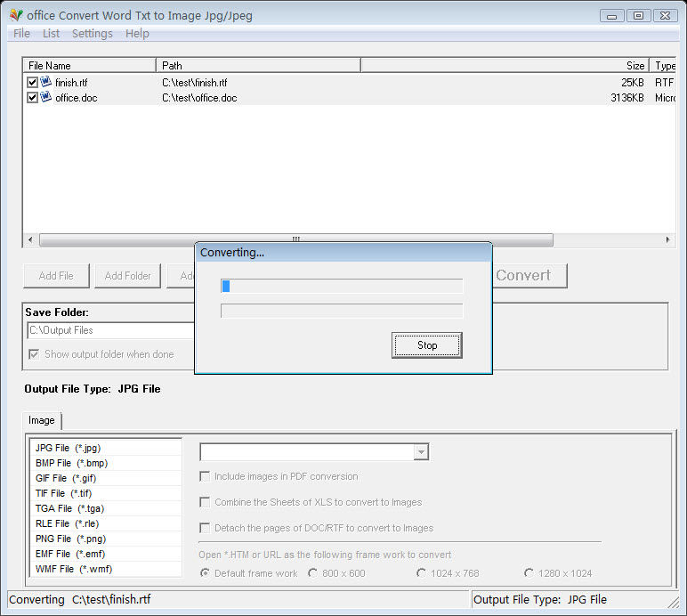
Task: Maximize the converter window
Action: (x=638, y=16)
